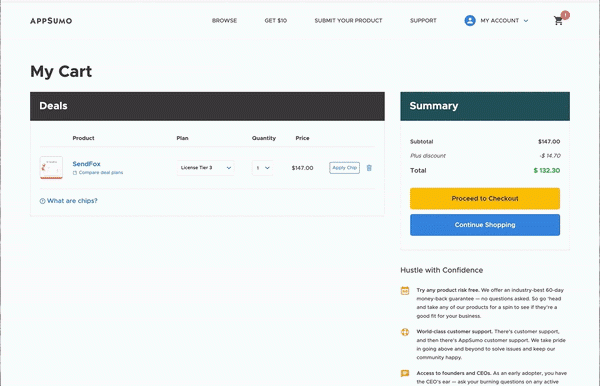Click the question mark chips help icon

pyautogui.click(x=42, y=201)
